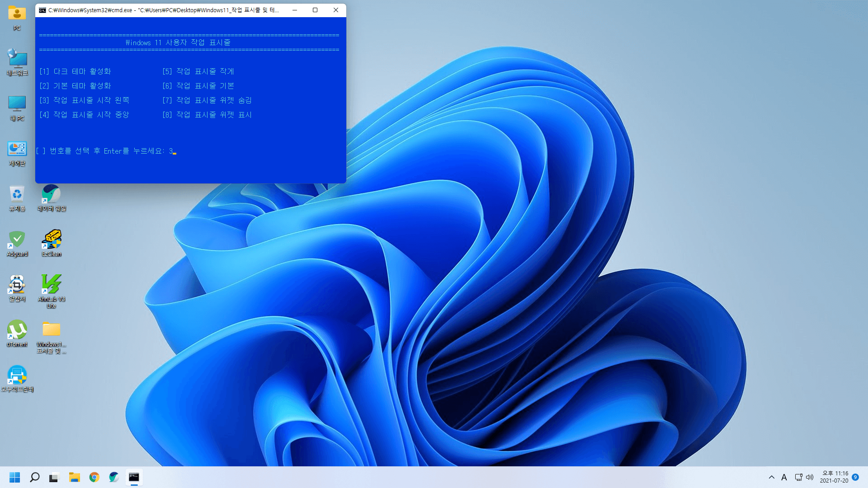The image size is (868, 488).
Task: Click option [4] 작업 표시줄 시작 중앙
Action: 85,115
